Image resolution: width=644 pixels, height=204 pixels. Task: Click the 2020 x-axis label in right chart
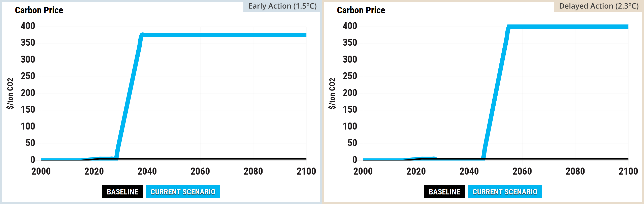pyautogui.click(x=416, y=171)
